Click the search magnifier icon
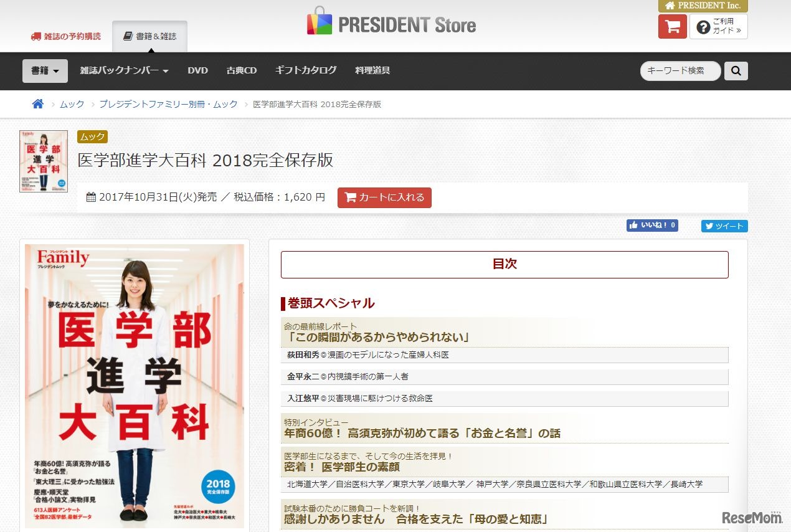This screenshot has height=532, width=791. (x=736, y=70)
